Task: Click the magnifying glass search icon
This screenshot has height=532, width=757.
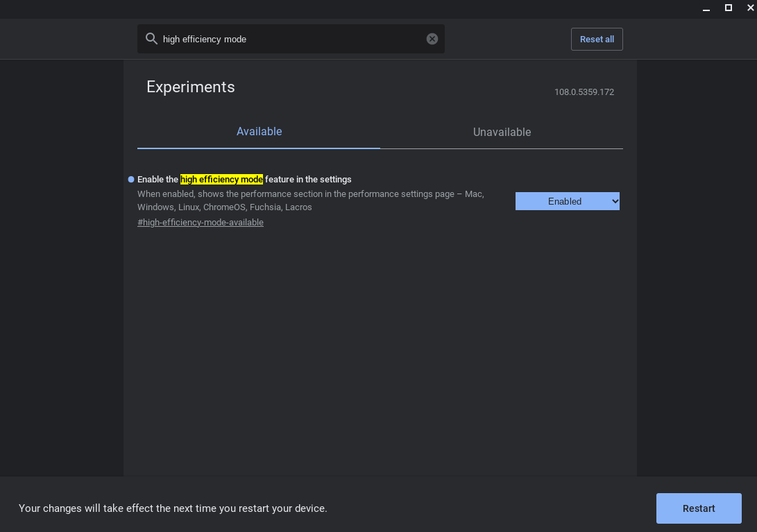Action: pyautogui.click(x=151, y=39)
